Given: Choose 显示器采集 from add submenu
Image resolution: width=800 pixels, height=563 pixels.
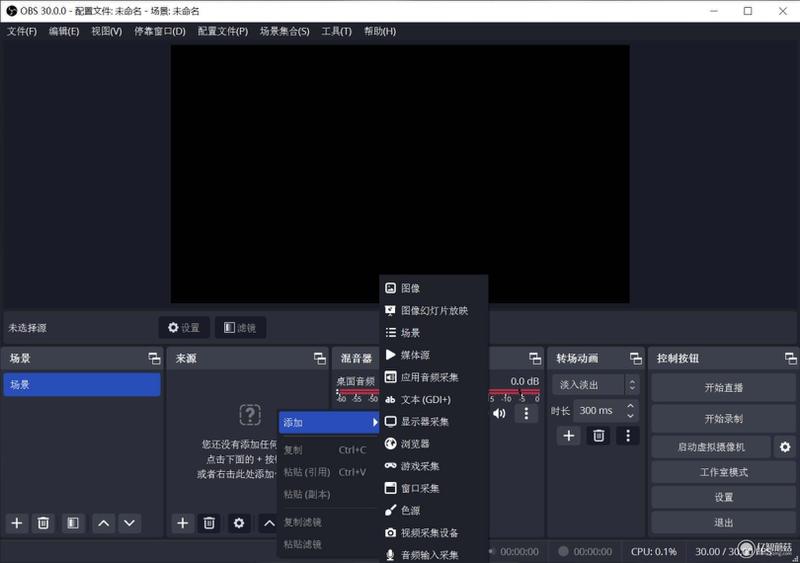Looking at the screenshot, I should point(433,422).
